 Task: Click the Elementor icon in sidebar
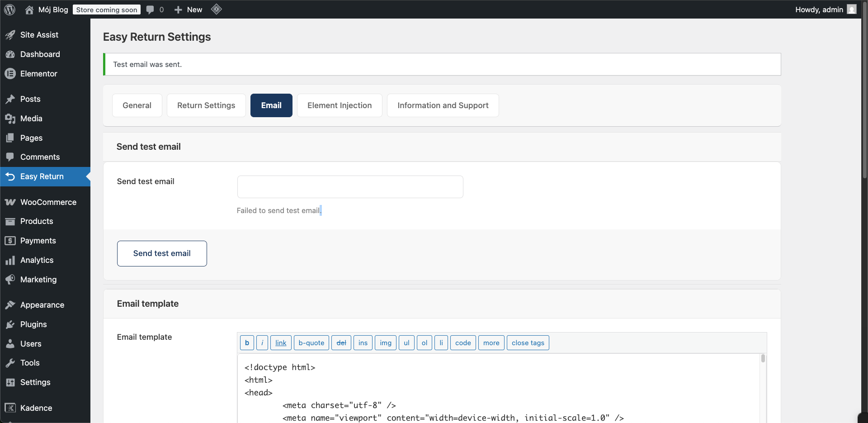(10, 73)
